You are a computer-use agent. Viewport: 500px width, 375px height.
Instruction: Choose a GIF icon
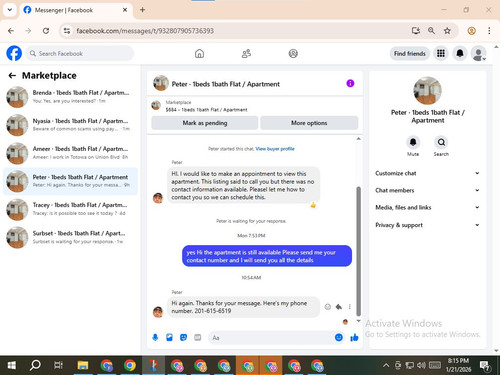pos(198,338)
